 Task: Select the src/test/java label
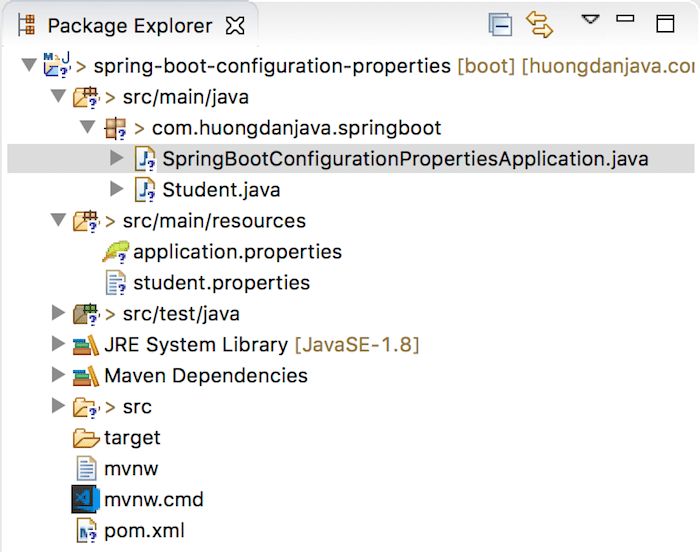click(181, 314)
